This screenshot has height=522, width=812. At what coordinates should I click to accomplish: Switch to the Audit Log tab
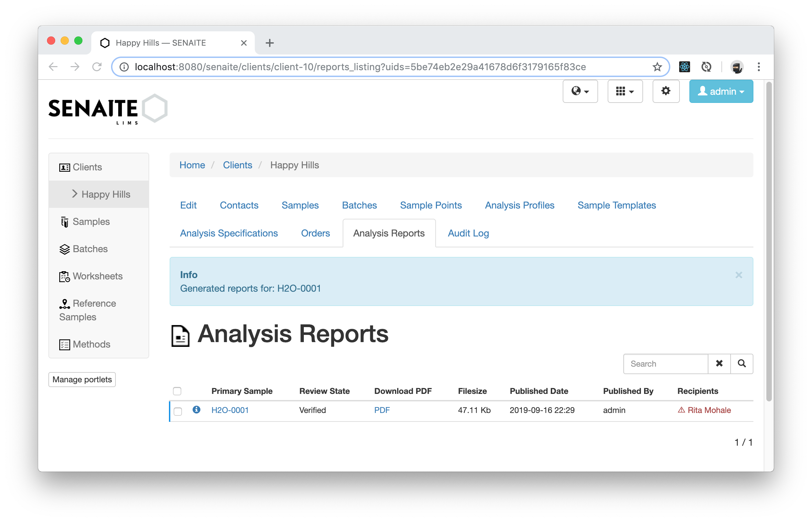pos(468,233)
